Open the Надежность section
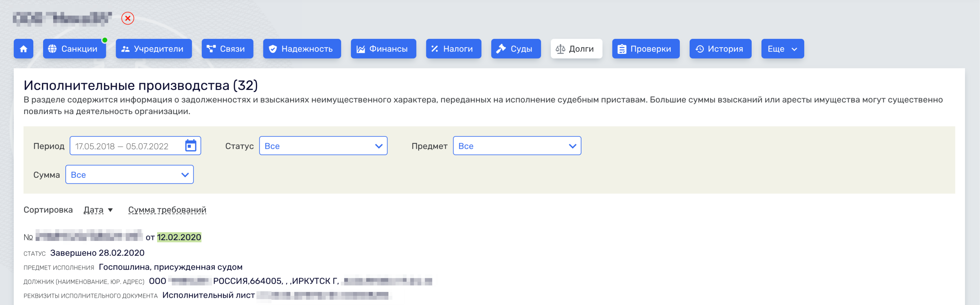Screen dimensions: 980x305 click(x=302, y=49)
